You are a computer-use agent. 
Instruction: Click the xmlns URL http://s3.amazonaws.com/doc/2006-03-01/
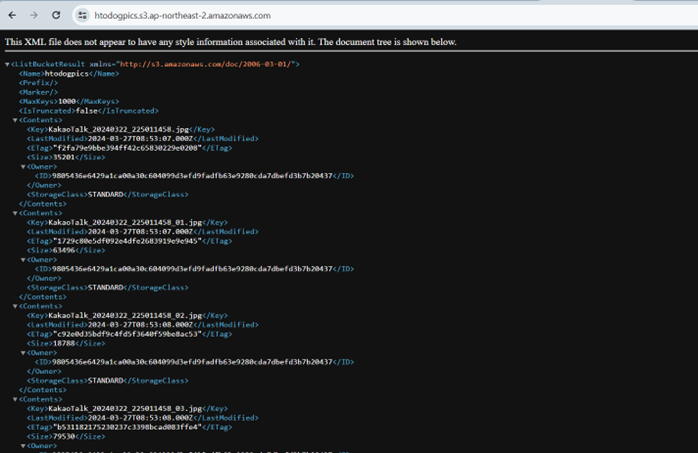(x=205, y=64)
